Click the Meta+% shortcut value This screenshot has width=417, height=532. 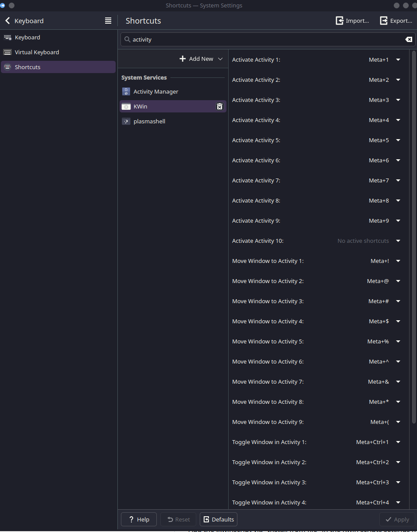point(378,341)
